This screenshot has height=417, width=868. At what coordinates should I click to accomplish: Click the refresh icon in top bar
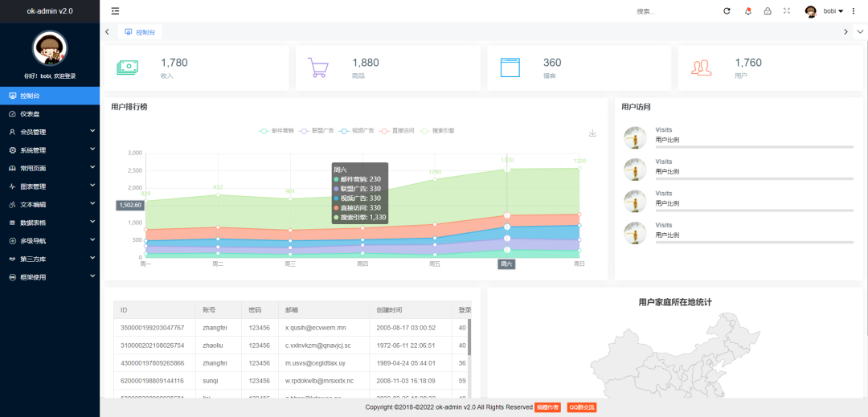[727, 11]
